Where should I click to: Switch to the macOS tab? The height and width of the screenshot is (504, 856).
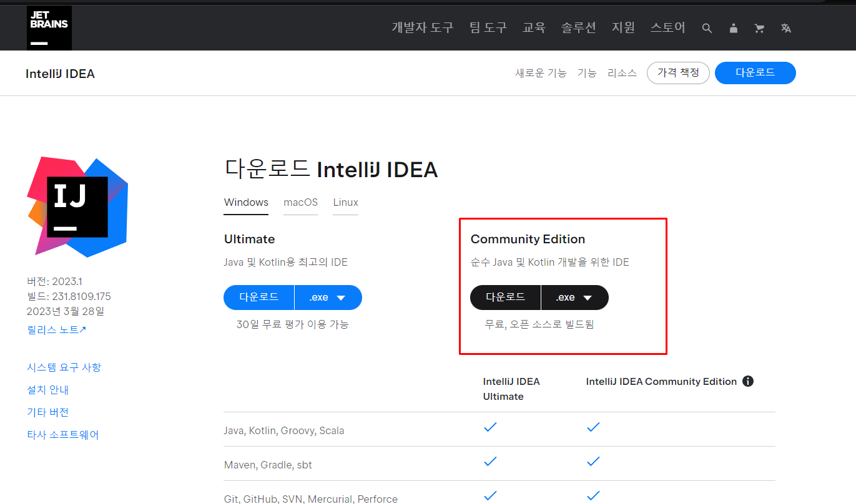tap(300, 203)
